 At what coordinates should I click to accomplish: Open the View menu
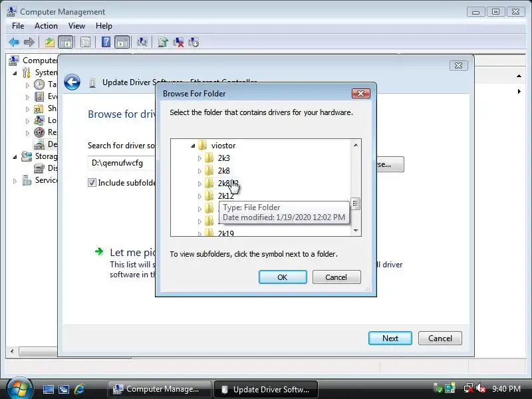click(76, 26)
